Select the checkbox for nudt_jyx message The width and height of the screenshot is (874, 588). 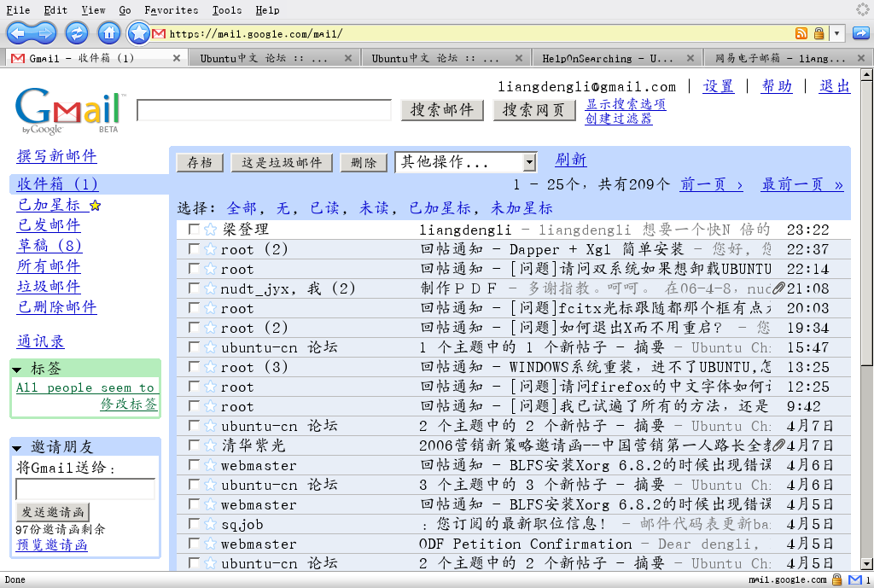(194, 288)
